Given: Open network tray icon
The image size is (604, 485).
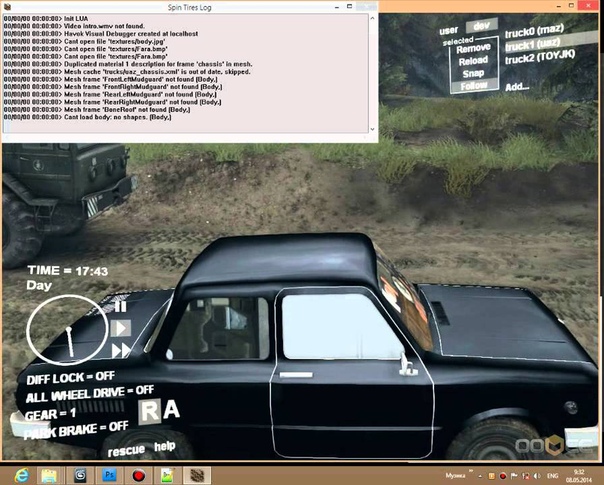Looking at the screenshot, I should pyautogui.click(x=525, y=476).
